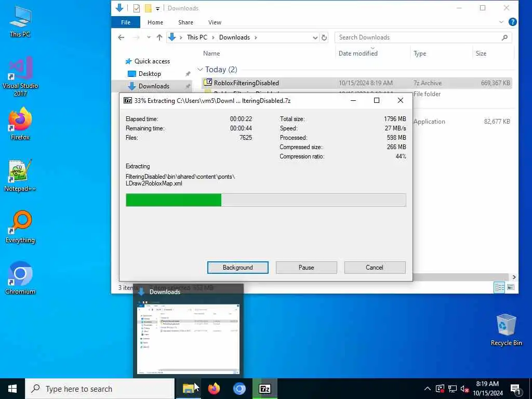Viewport: 532px width, 399px height.
Task: Switch to details view layout icon
Action: tap(499, 287)
